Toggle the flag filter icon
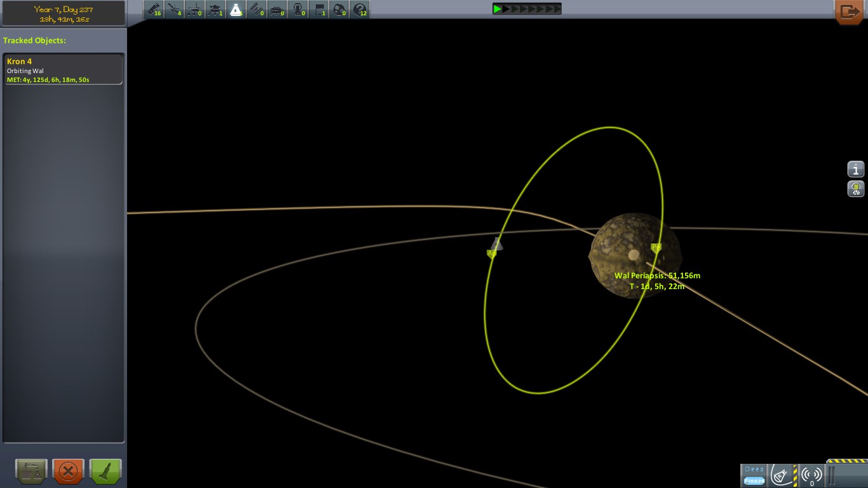868x488 pixels. [318, 10]
